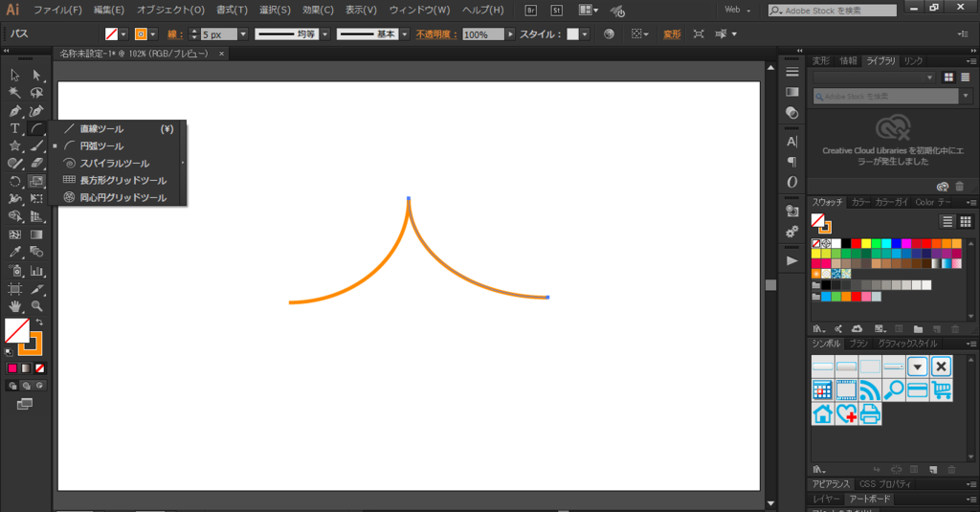Open Adobe Stock via St icon
This screenshot has width=980, height=512.
pyautogui.click(x=556, y=10)
